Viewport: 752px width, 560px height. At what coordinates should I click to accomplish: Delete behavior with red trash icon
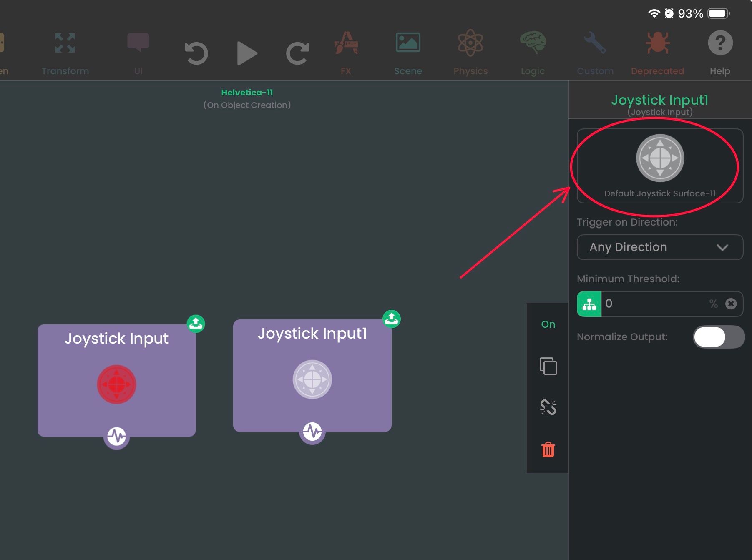click(x=548, y=450)
